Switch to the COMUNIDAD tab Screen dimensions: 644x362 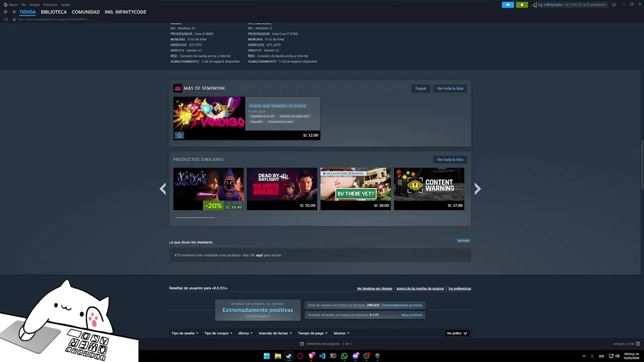[86, 12]
